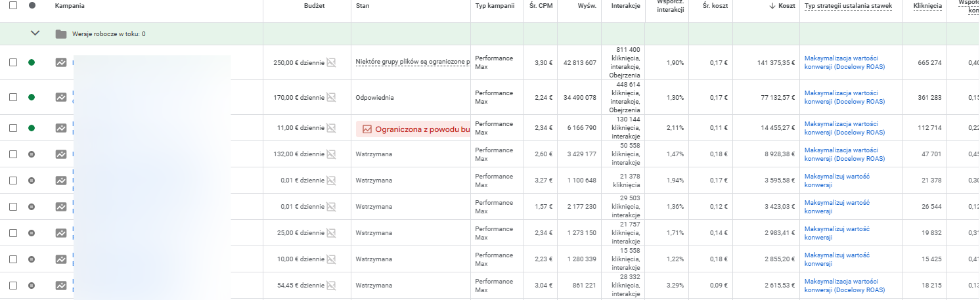Click the Kampania column header
The image size is (980, 300).
point(70,6)
